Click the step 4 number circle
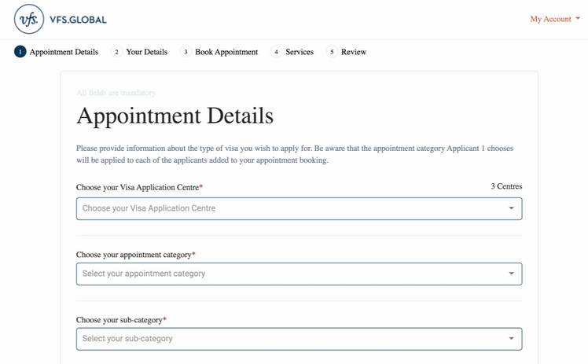Image resolution: width=588 pixels, height=364 pixels. click(276, 52)
